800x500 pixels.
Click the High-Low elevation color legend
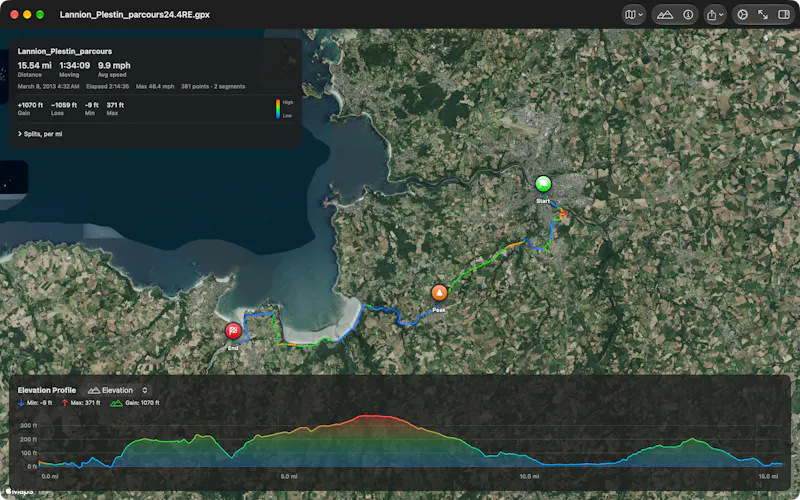(x=284, y=109)
